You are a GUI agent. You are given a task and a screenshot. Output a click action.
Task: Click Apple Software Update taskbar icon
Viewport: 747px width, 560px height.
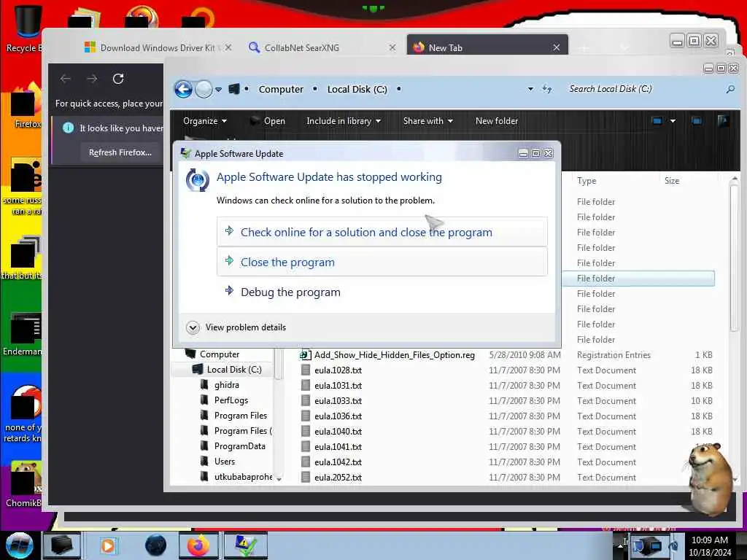tap(245, 545)
